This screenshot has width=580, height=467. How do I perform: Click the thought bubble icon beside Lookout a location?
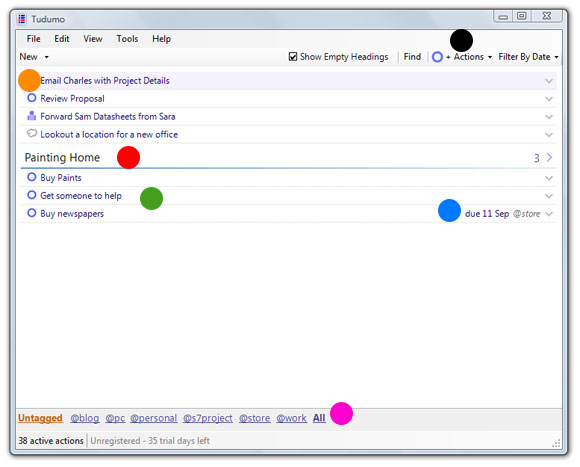(32, 133)
